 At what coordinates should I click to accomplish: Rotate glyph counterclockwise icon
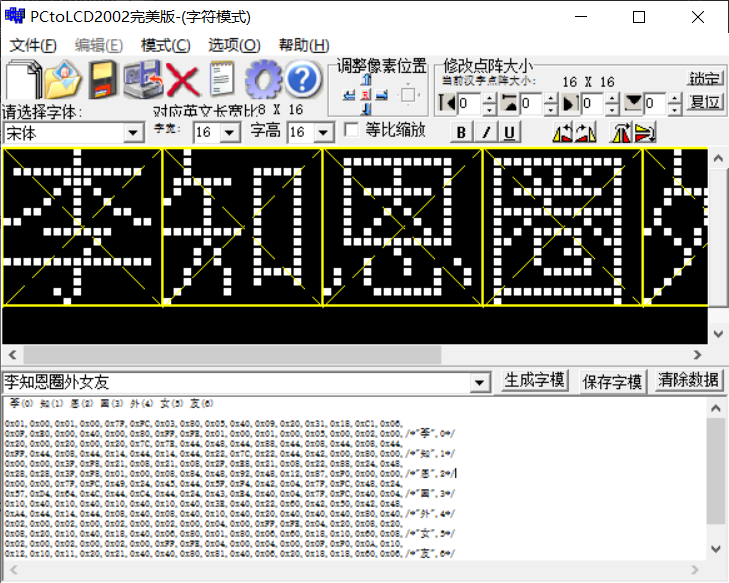coord(563,132)
